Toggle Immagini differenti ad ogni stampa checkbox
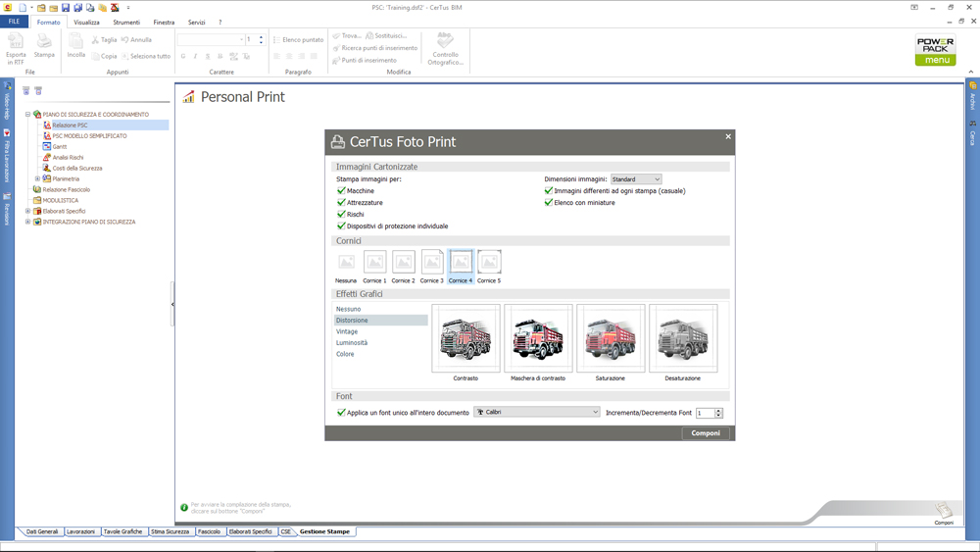 549,190
